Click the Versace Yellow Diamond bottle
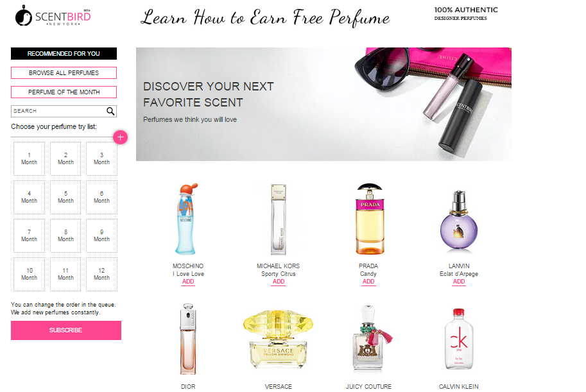The width and height of the screenshot is (586, 392). click(278, 339)
